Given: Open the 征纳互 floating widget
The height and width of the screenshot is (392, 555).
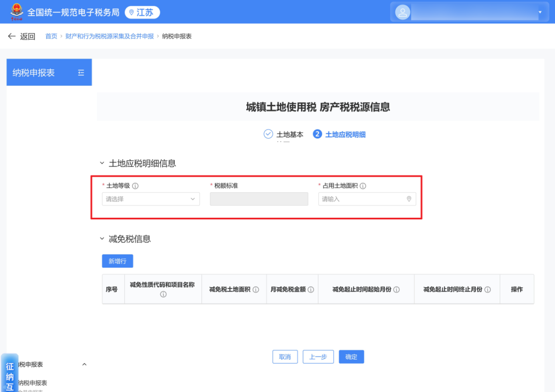Looking at the screenshot, I should (x=10, y=373).
